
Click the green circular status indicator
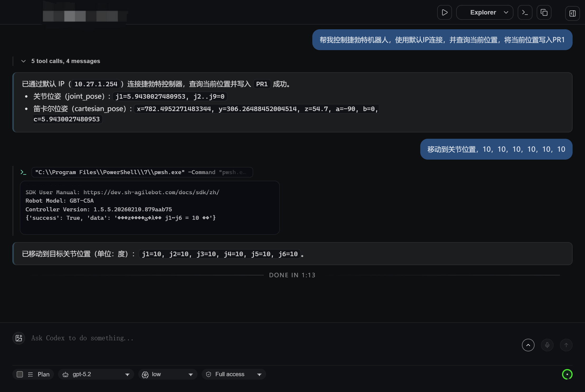pos(567,374)
